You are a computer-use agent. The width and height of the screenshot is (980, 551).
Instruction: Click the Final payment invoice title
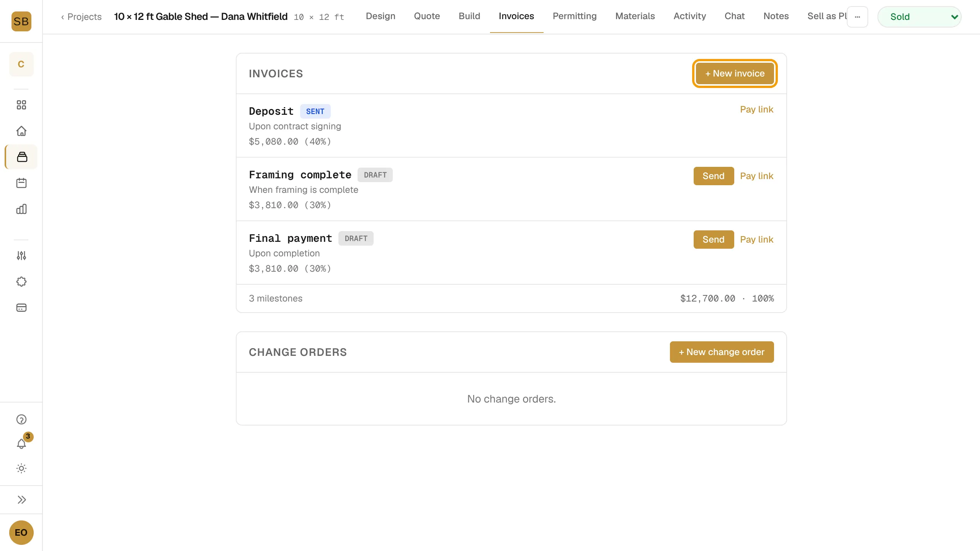pyautogui.click(x=291, y=238)
